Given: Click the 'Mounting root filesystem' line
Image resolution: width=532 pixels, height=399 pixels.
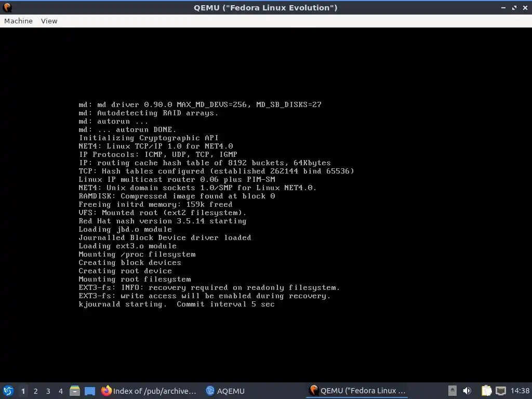Looking at the screenshot, I should pyautogui.click(x=135, y=279).
